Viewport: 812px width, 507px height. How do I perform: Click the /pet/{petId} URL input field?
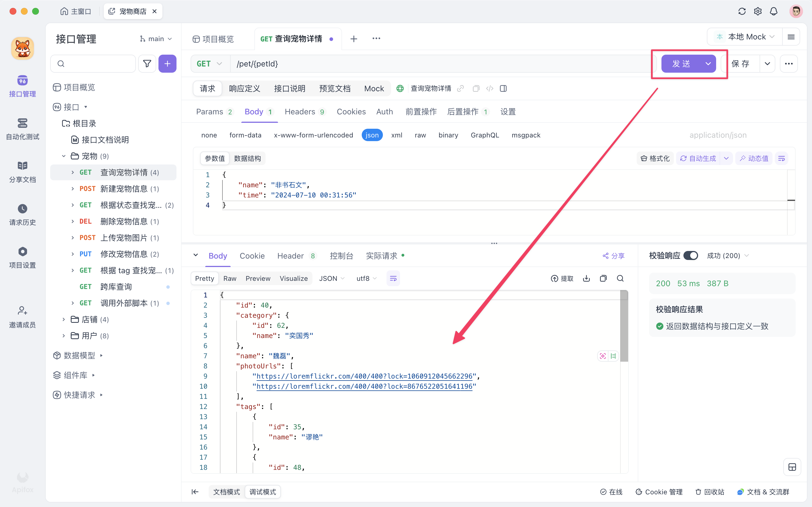[369, 63]
